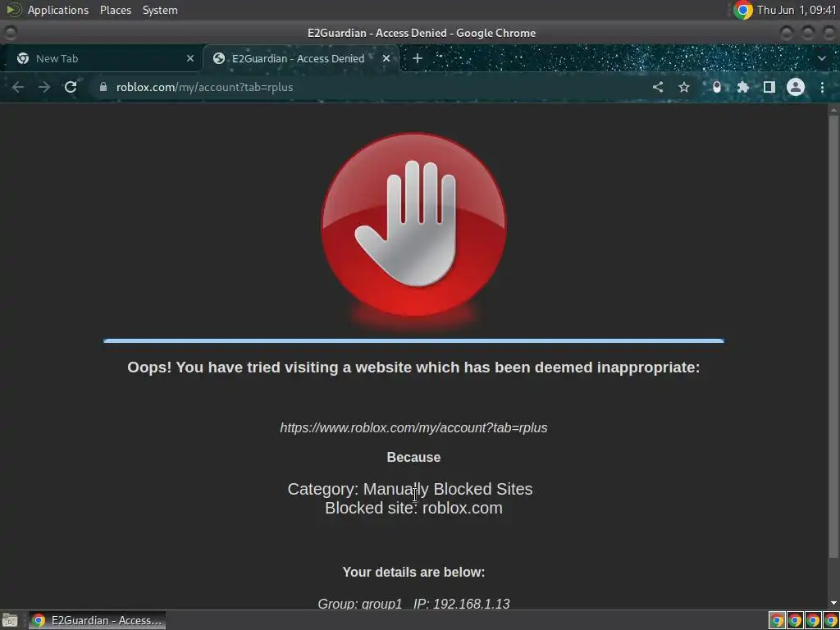This screenshot has width=840, height=630.
Task: Open the mouse-shaped extension icon
Action: pos(716,87)
